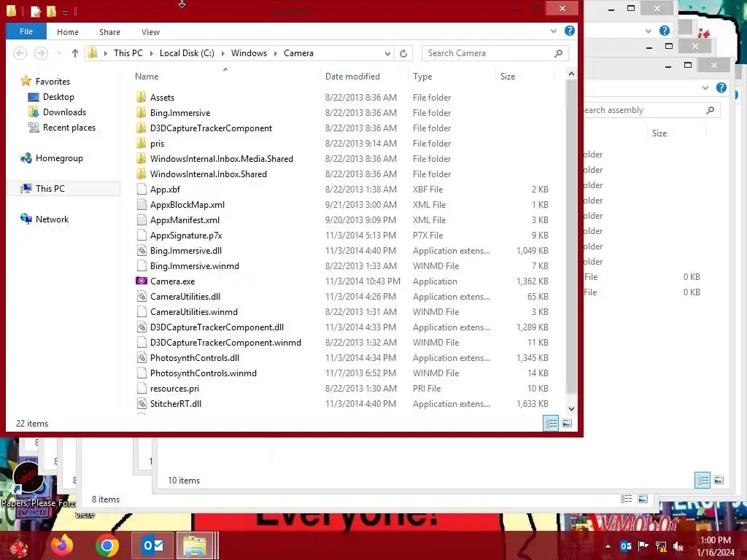This screenshot has width=747, height=560.
Task: Select Downloads under Favorites
Action: pos(64,112)
